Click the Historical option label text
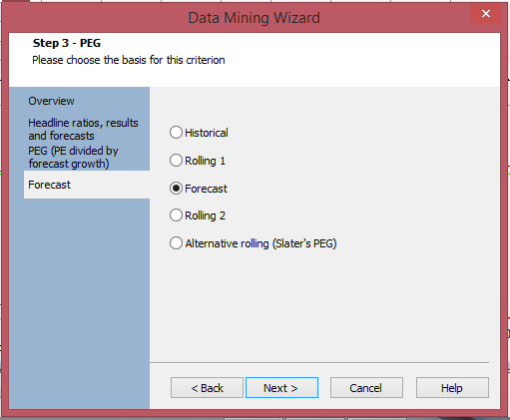Viewport: 510px width, 420px height. coord(207,133)
